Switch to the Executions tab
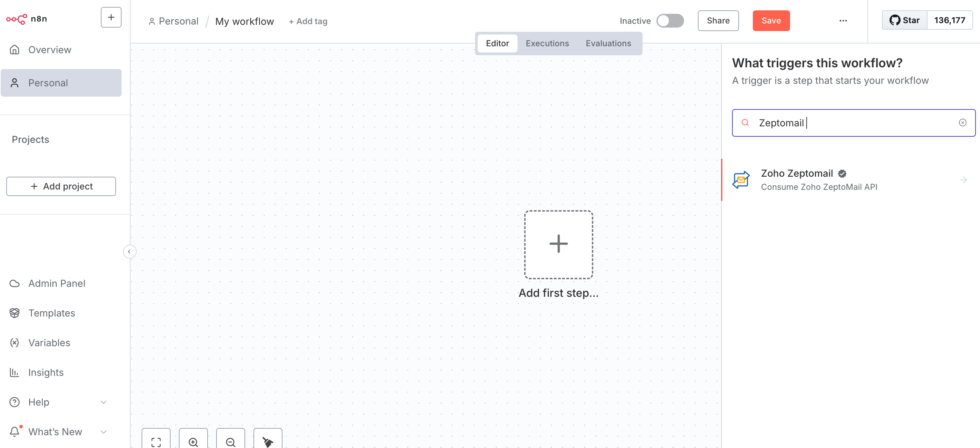The width and height of the screenshot is (980, 448). pos(547,43)
